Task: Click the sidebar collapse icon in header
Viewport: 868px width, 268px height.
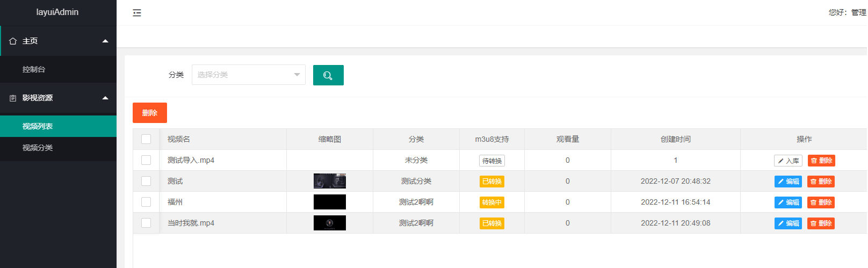Action: click(137, 13)
